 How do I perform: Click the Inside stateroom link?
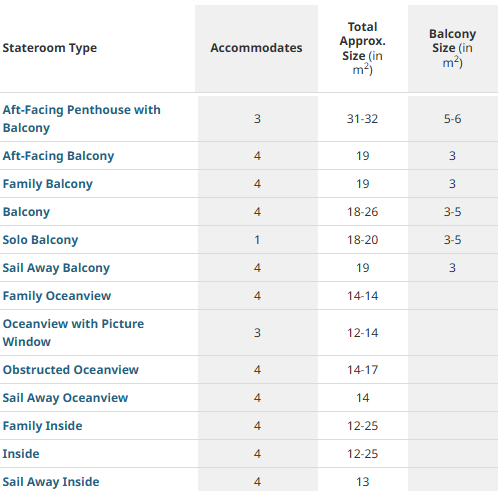(x=21, y=454)
